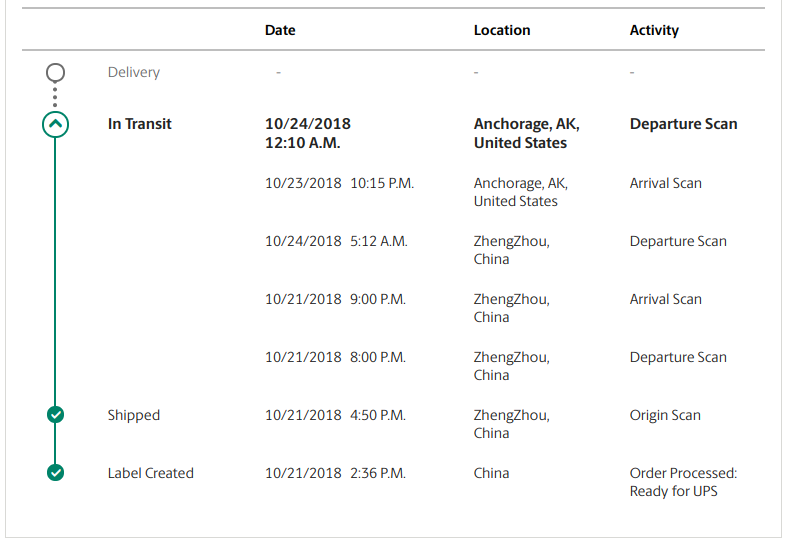Click the Label Created status label

click(x=150, y=473)
